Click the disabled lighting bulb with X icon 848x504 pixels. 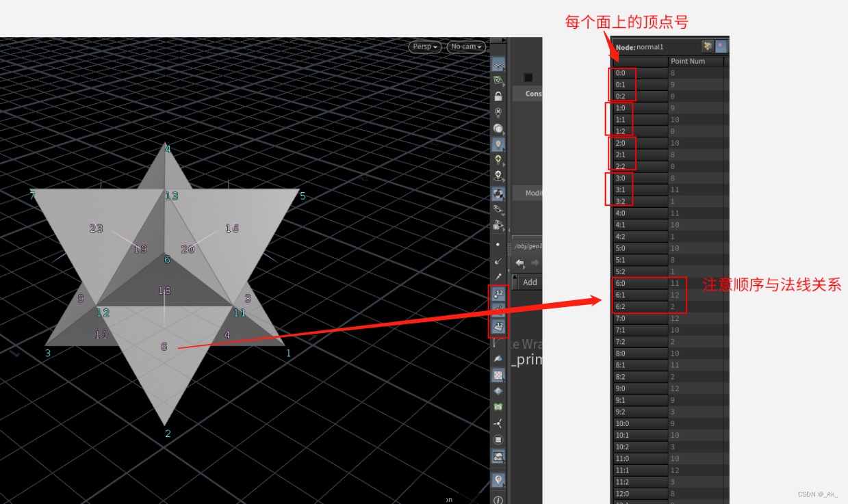[498, 112]
